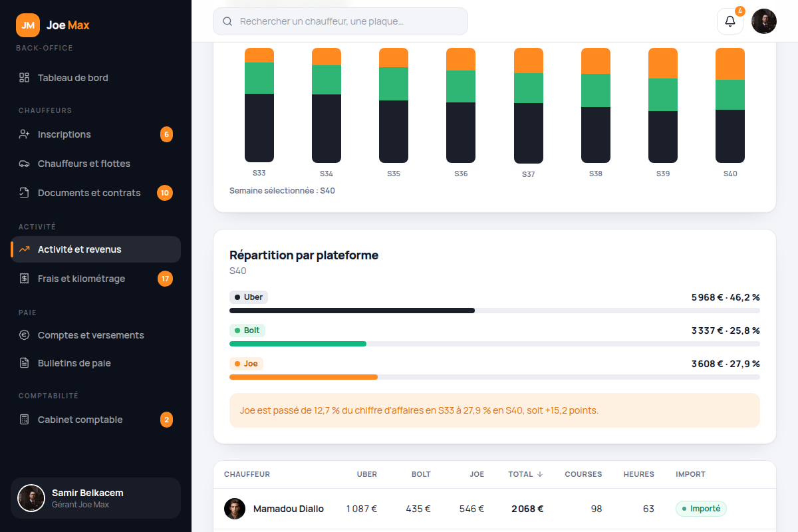The height and width of the screenshot is (532, 798).
Task: Select the S39 chart bar
Action: 663,105
